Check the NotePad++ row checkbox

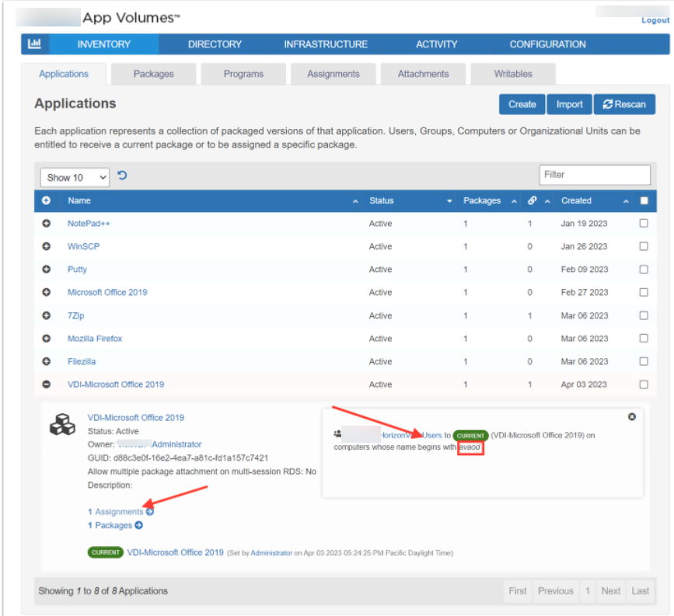pos(643,224)
